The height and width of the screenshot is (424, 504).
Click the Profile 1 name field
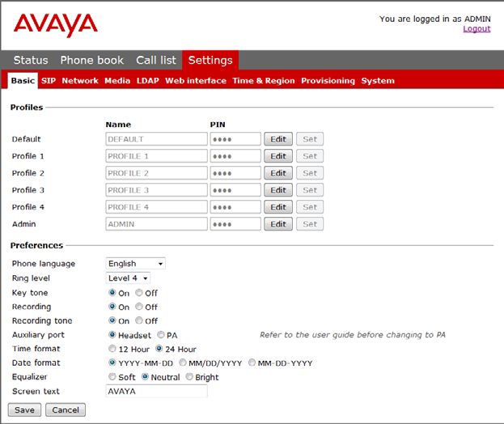(156, 156)
